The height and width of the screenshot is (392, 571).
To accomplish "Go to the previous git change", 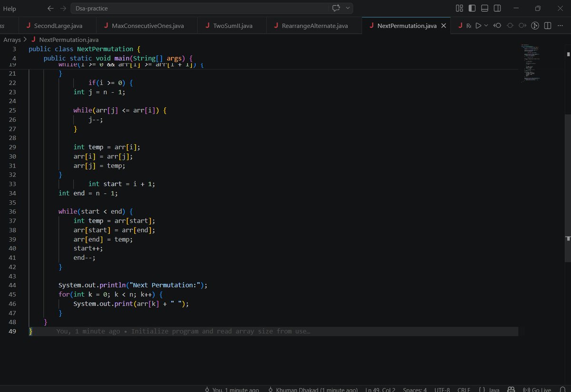I will tap(497, 26).
